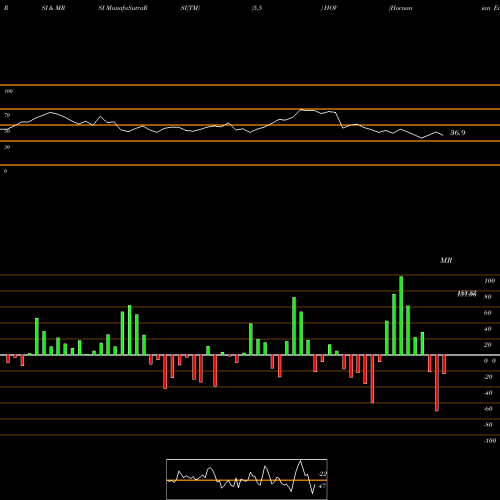Click the 60 label on the MR axis
This screenshot has height=500, width=500.
[488, 313]
